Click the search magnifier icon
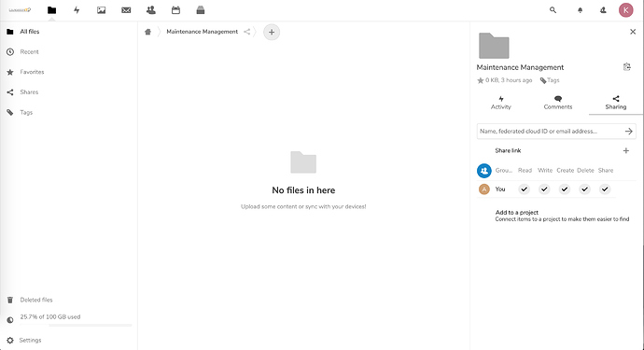The height and width of the screenshot is (350, 644). (553, 10)
